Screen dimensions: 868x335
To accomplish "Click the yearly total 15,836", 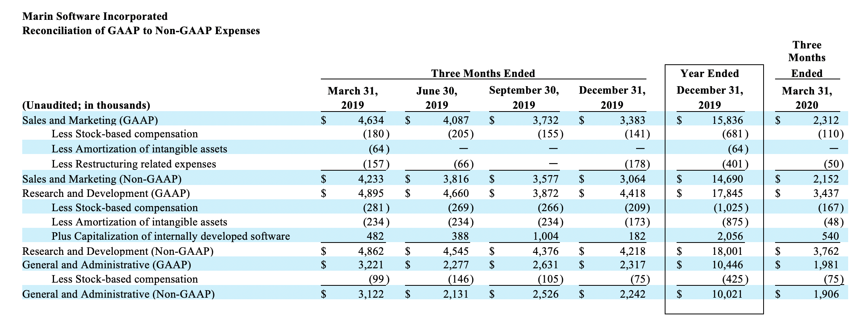I will pyautogui.click(x=727, y=120).
